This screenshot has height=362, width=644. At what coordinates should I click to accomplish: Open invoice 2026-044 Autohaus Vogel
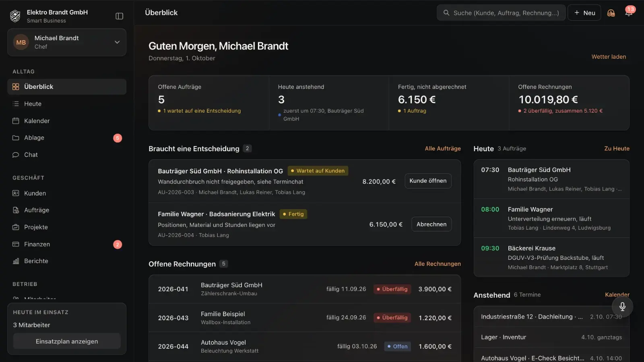(305, 346)
